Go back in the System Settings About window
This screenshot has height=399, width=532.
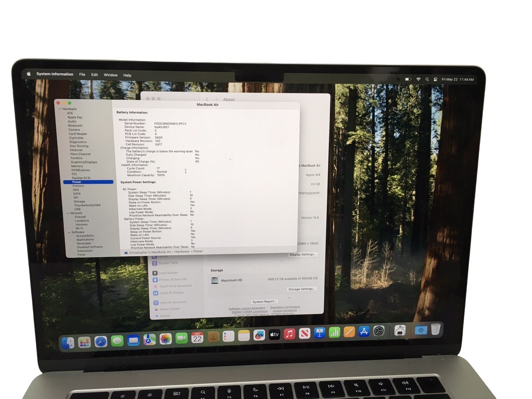tap(207, 99)
